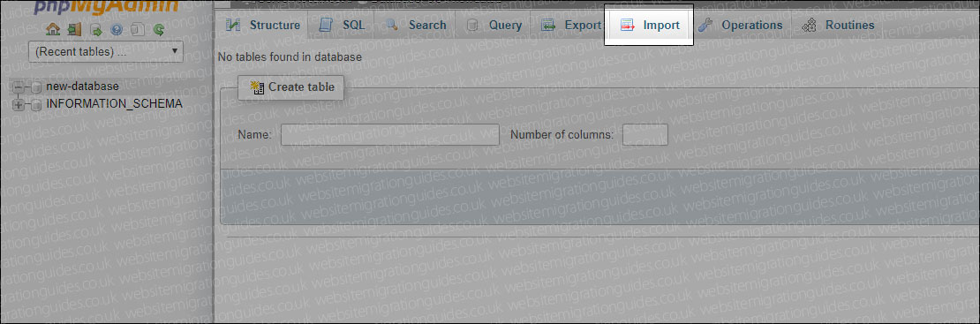Click the SQL tab's sheet icon
980x324 pixels.
click(x=325, y=26)
